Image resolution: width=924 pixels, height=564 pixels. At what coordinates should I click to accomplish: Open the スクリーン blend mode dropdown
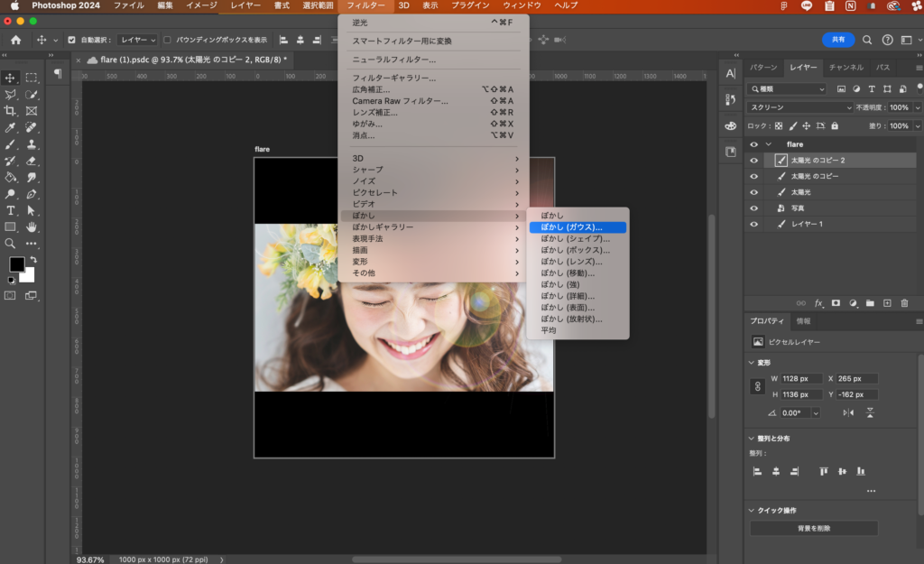pyautogui.click(x=799, y=107)
